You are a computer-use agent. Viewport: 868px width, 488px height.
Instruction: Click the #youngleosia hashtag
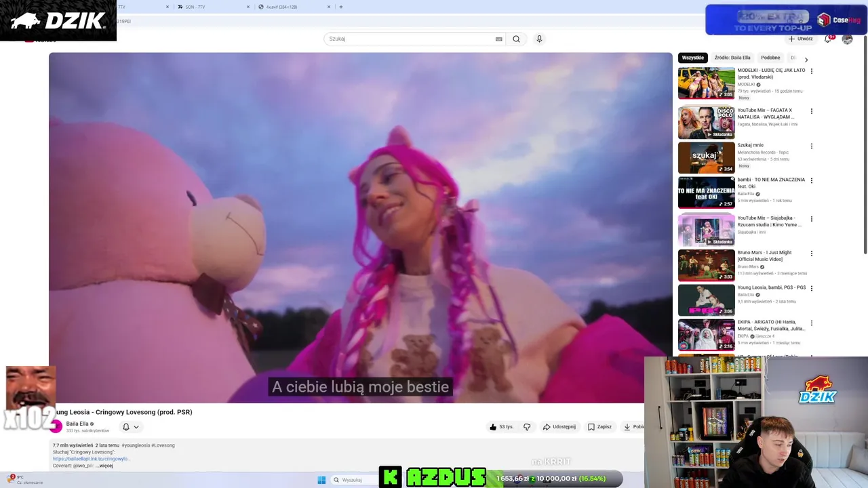click(x=136, y=445)
